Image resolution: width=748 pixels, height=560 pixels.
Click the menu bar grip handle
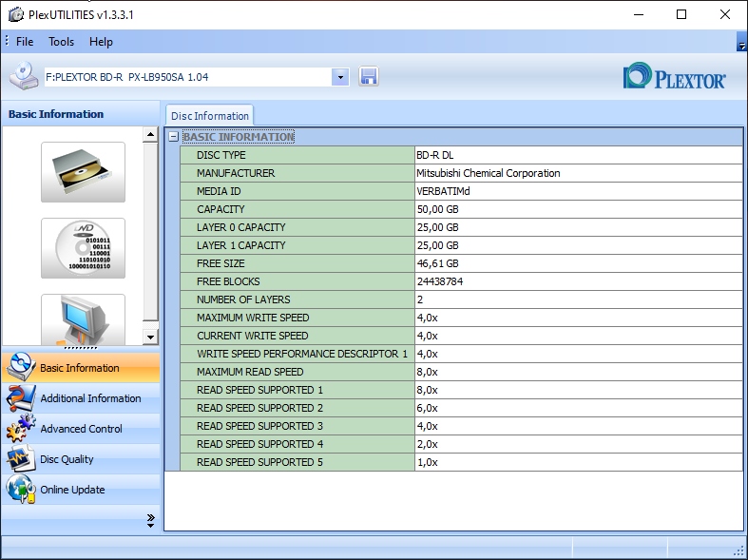pyautogui.click(x=7, y=40)
